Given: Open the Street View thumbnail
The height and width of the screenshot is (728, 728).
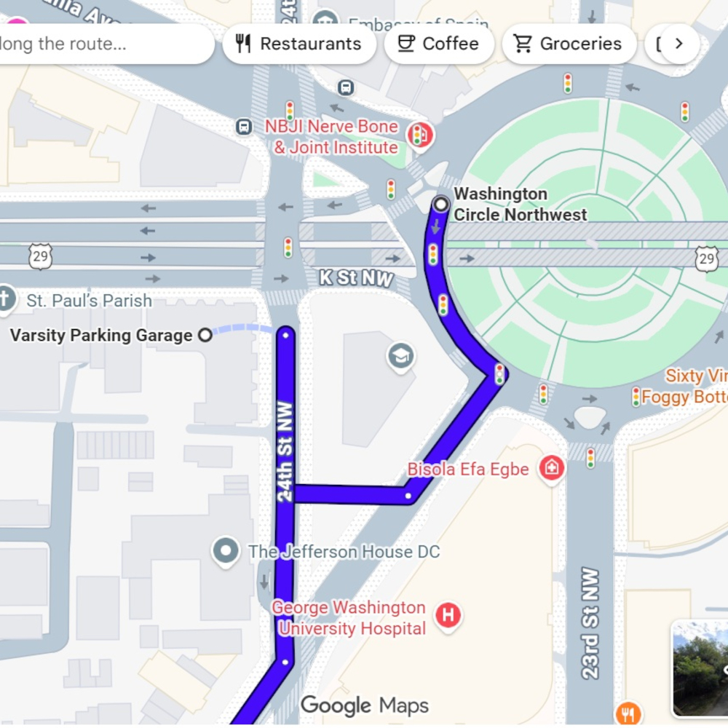Looking at the screenshot, I should 700,668.
